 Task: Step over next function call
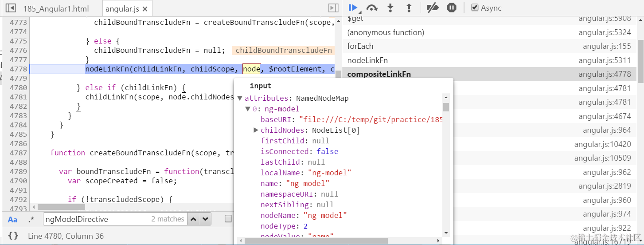372,8
